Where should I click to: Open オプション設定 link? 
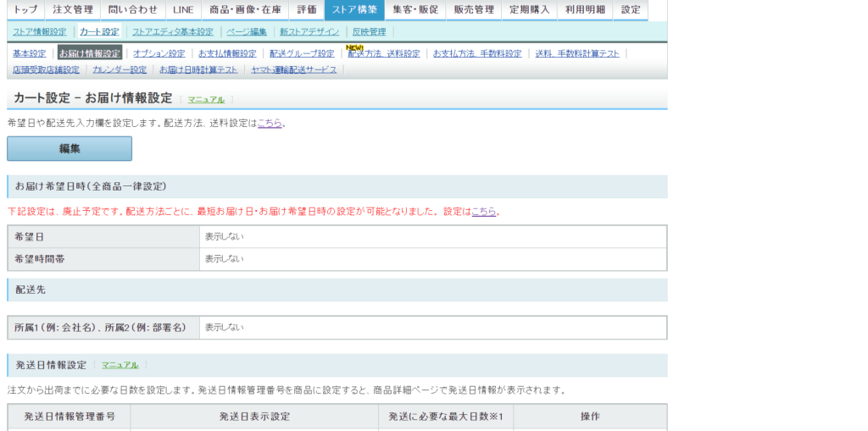[x=159, y=53]
